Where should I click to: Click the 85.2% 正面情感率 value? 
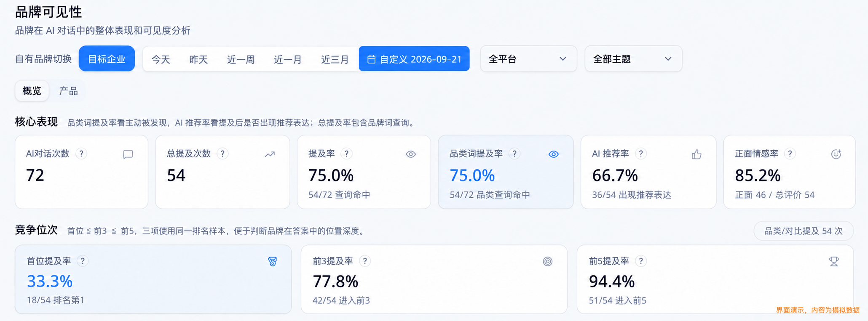(x=758, y=175)
